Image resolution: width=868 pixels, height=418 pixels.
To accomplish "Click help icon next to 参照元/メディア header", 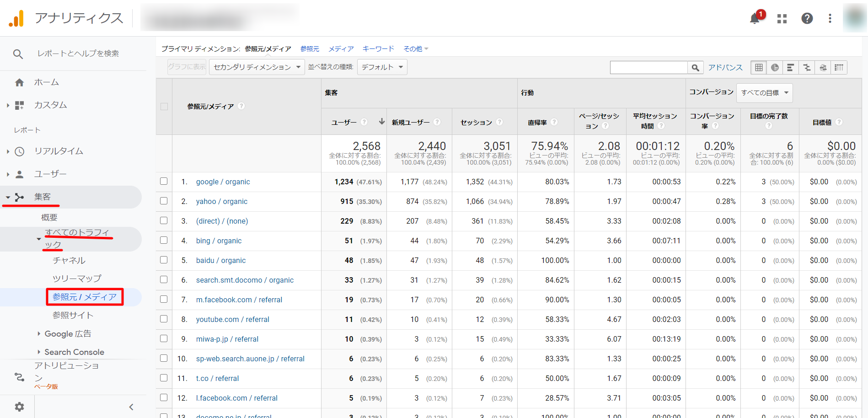I will (x=241, y=106).
